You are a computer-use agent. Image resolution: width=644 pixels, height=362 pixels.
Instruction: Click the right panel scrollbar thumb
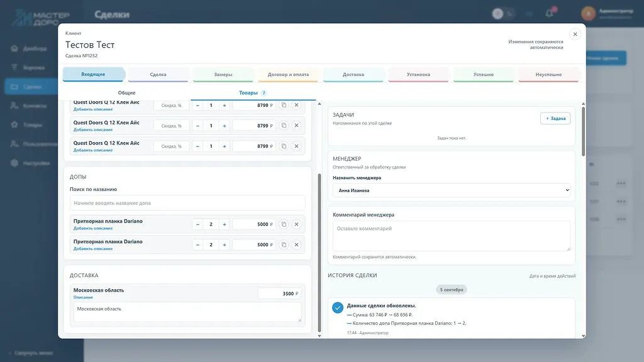coord(583,131)
